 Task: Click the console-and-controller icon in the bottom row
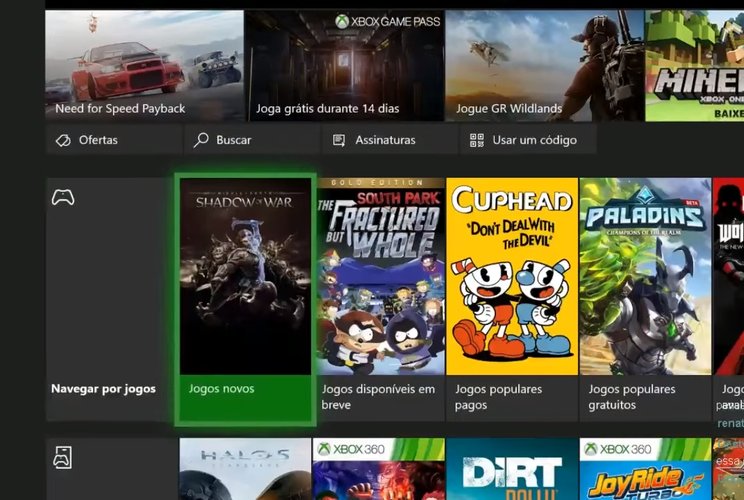tap(63, 457)
